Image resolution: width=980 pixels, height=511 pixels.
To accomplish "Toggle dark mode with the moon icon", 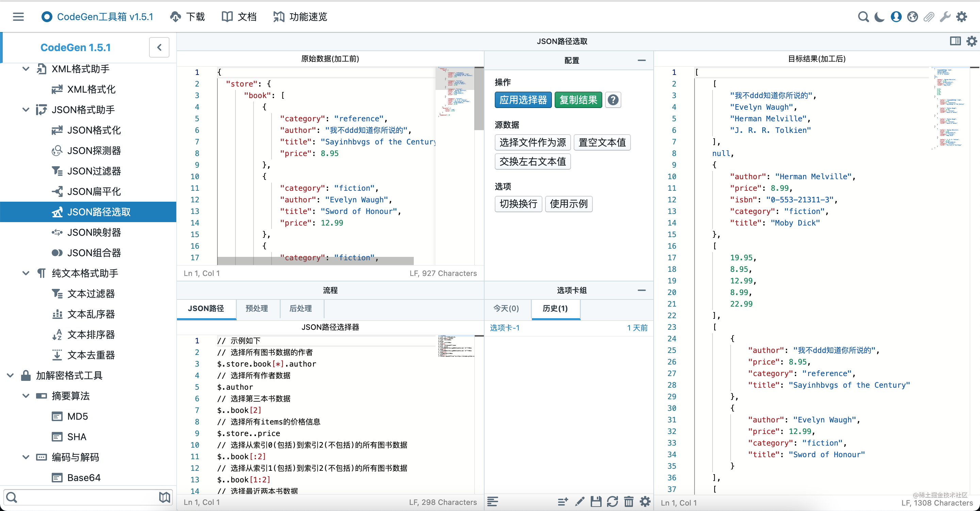I will point(879,17).
